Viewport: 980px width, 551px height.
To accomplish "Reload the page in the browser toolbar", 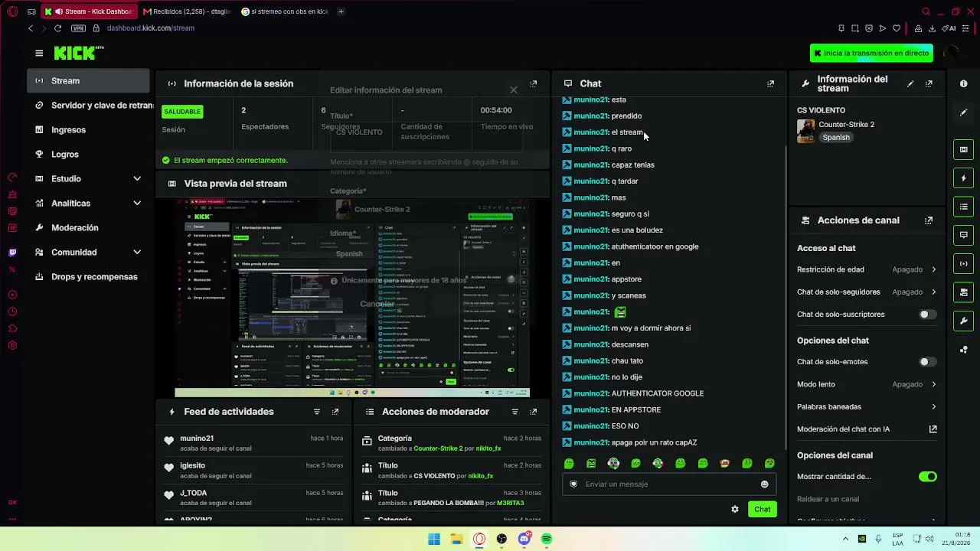I will 57,28.
